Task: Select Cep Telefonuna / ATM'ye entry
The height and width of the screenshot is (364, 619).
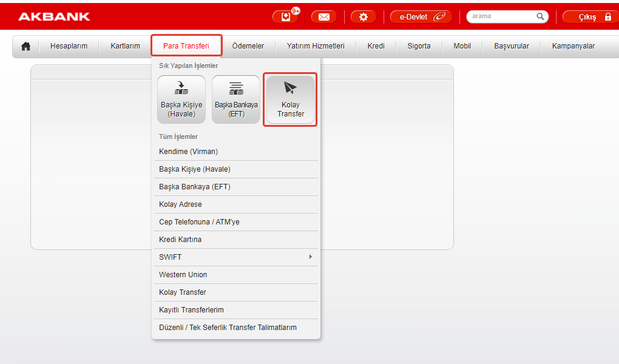Action: point(235,222)
